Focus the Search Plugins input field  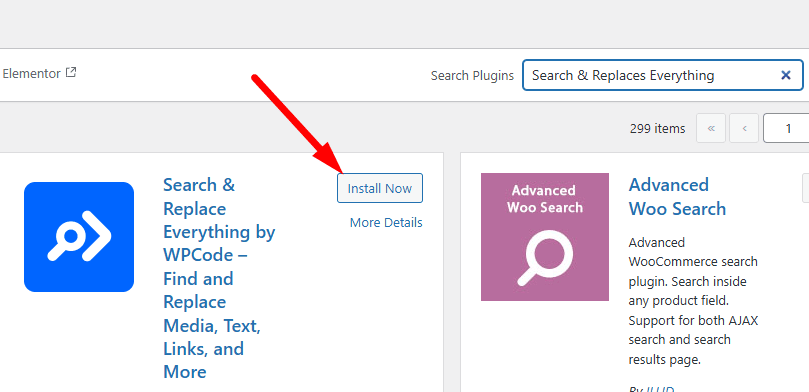[x=662, y=75]
